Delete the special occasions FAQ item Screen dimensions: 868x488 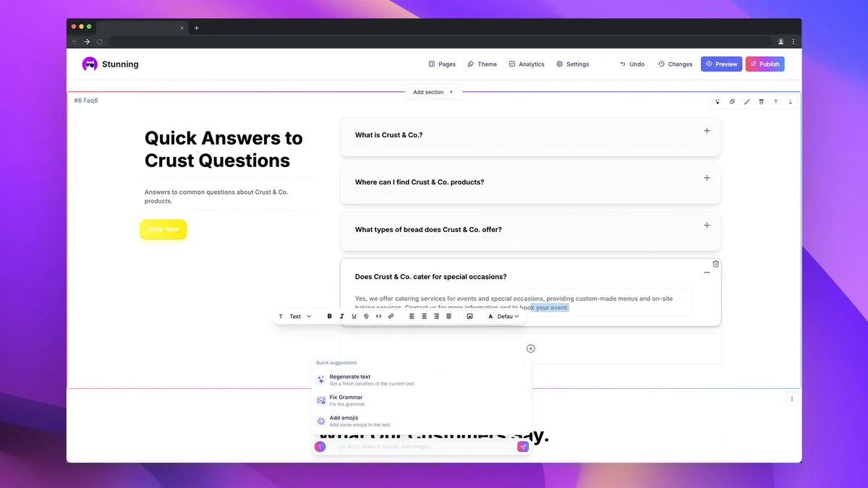pos(715,264)
